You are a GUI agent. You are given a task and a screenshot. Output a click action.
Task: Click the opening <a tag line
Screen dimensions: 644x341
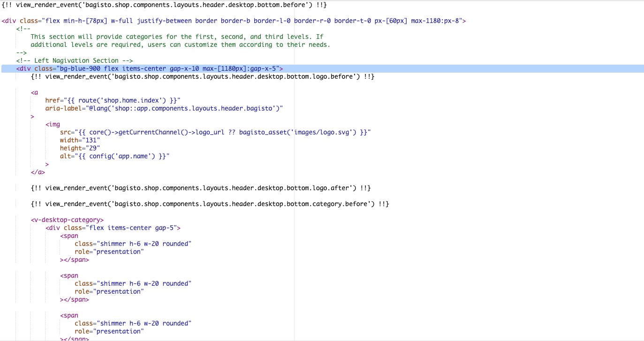(34, 92)
